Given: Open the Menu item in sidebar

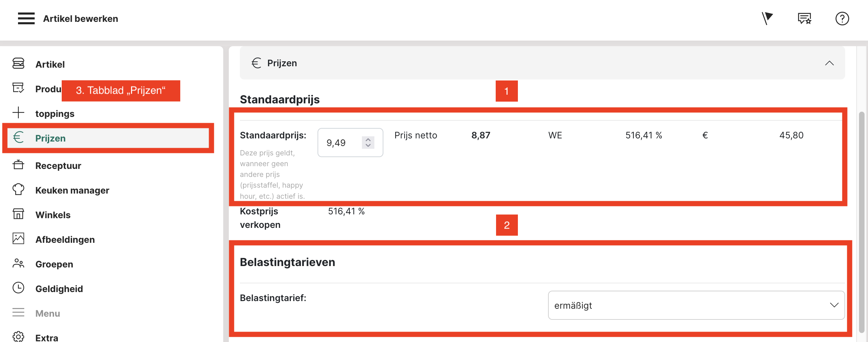Looking at the screenshot, I should pyautogui.click(x=48, y=314).
